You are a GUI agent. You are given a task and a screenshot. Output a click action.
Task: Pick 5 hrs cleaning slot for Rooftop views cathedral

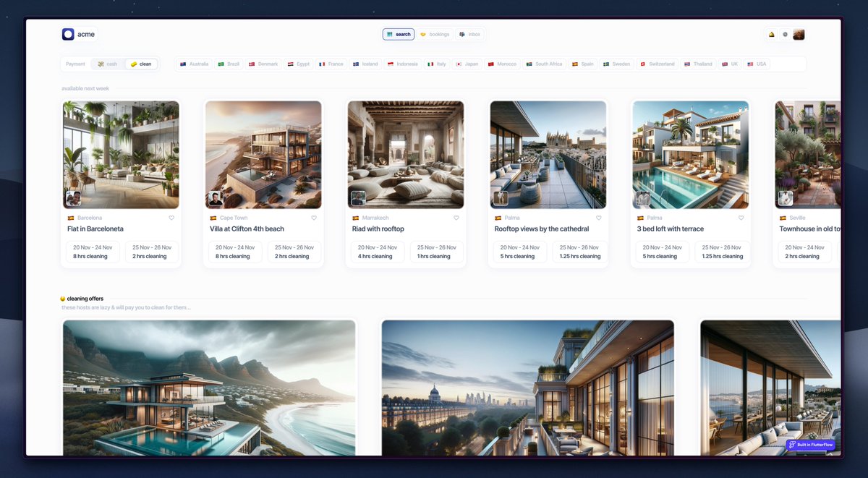click(521, 252)
